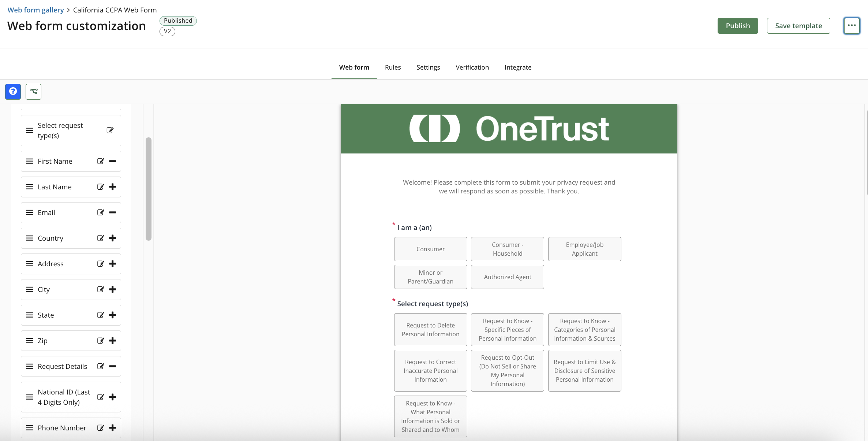Image resolution: width=868 pixels, height=441 pixels.
Task: Select Request to Know - Specific Pieces
Action: [508, 330]
